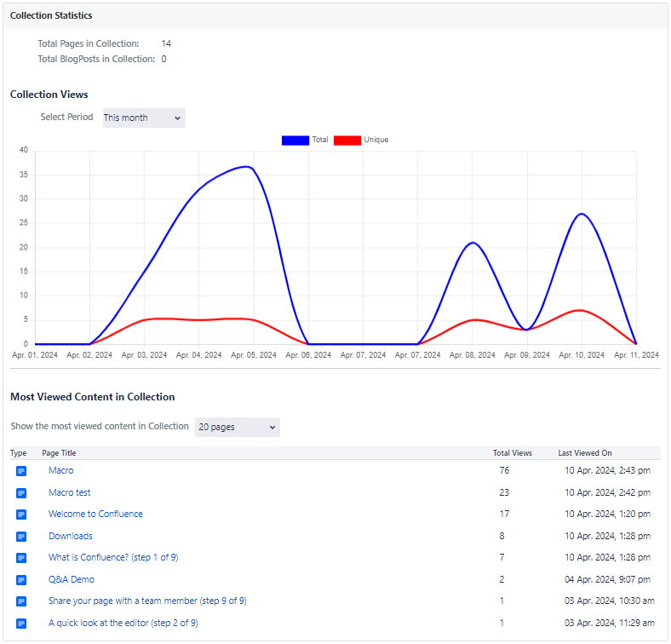The height and width of the screenshot is (644, 671).
Task: Open the Q&A Demo page link
Action: [72, 579]
